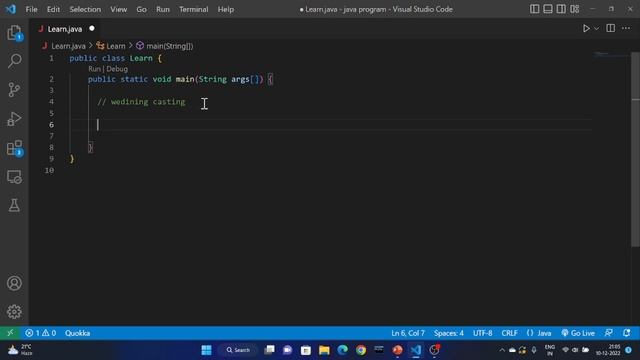Click Ln 6, Col 7 position
Screen dimensions: 640x360
(x=408, y=333)
